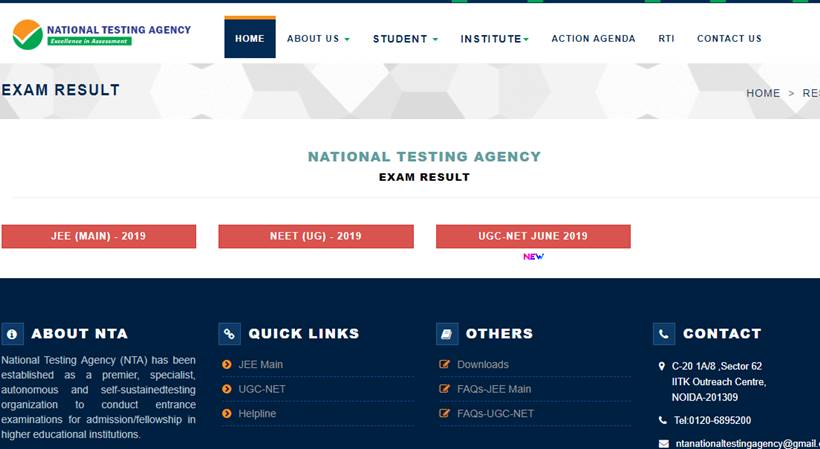Image resolution: width=820 pixels, height=449 pixels.
Task: Click the centered NATIONAL TESTING AGENCY heading
Action: [424, 157]
